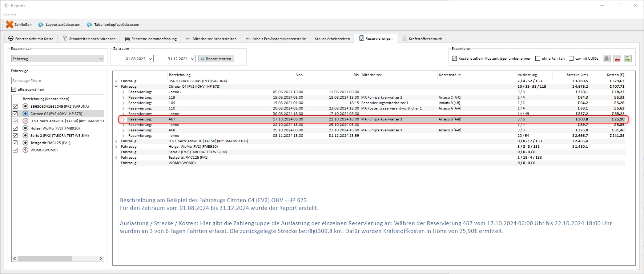
Task: Enable the 'ohne Fahrten' checkbox
Action: [538, 59]
